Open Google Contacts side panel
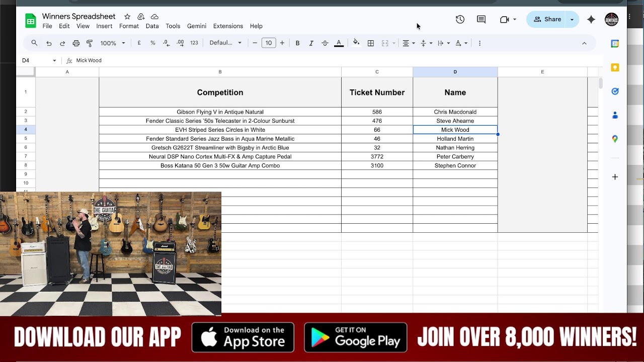The image size is (644, 362). click(615, 115)
